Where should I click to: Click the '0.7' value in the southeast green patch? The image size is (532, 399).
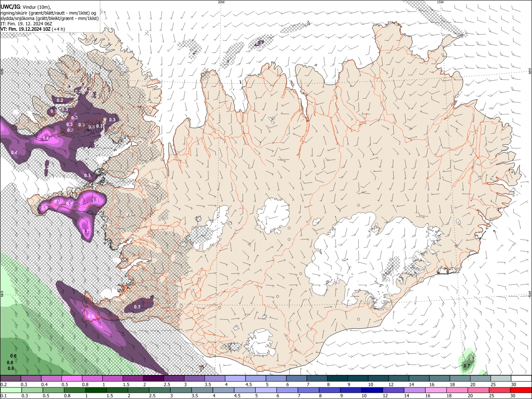[x=466, y=366]
